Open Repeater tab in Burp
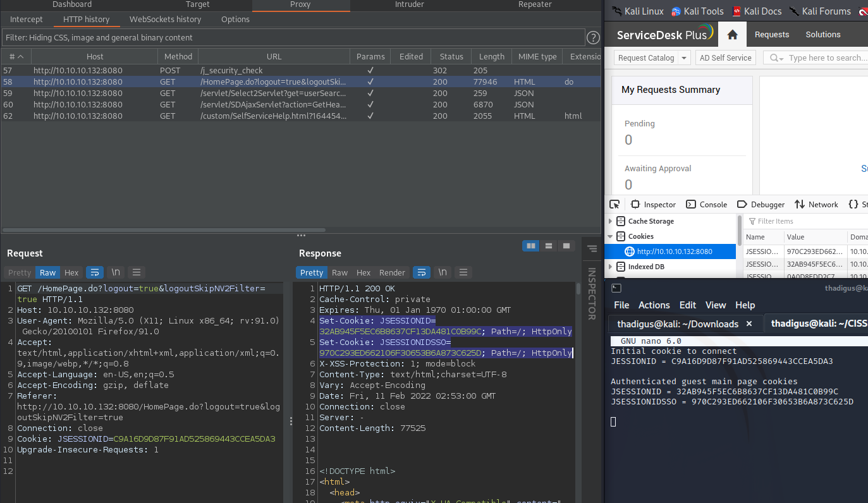868x503 pixels. 534,4
